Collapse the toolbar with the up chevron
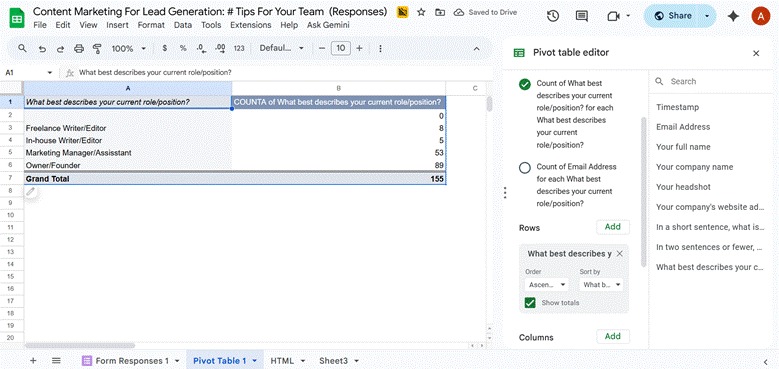The width and height of the screenshot is (779, 369). tap(476, 49)
